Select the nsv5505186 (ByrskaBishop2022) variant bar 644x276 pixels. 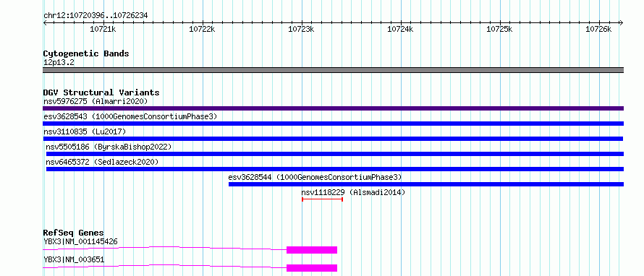pos(335,154)
